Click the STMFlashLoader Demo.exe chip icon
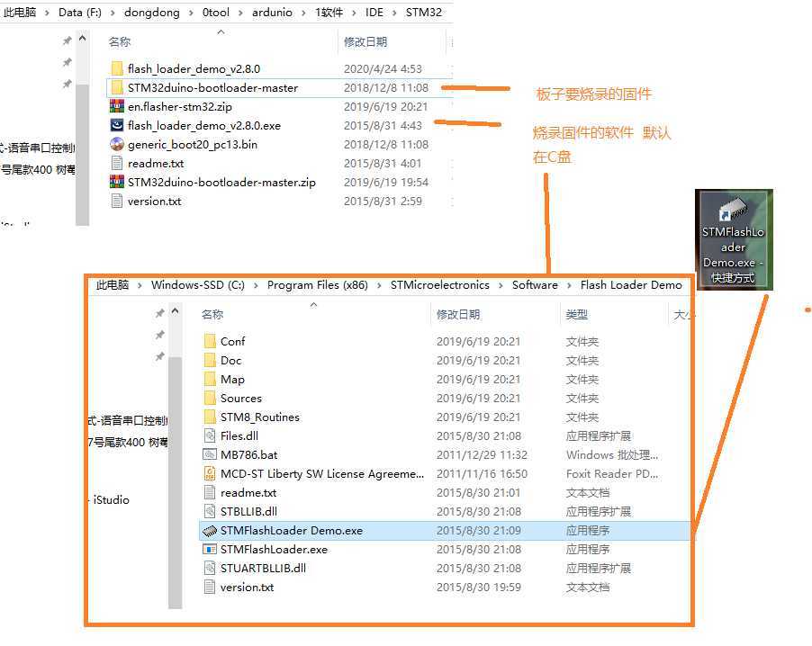This screenshot has height=646, width=812. pos(210,531)
